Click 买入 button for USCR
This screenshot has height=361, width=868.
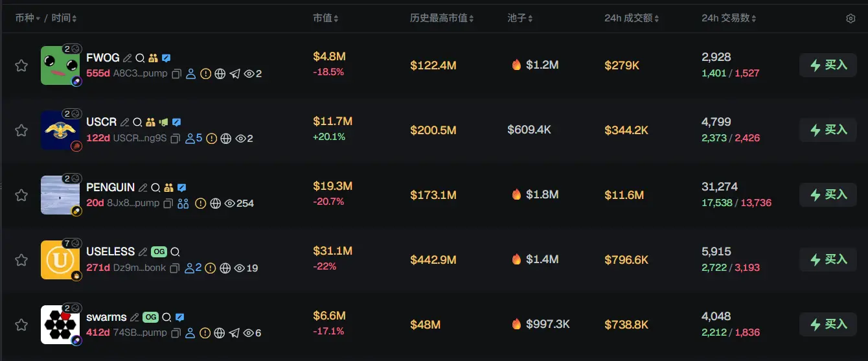pos(828,130)
